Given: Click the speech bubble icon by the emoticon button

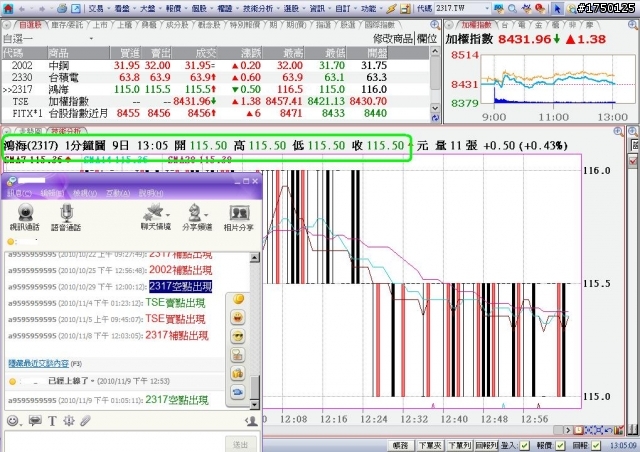Looking at the screenshot, I should 35,421.
